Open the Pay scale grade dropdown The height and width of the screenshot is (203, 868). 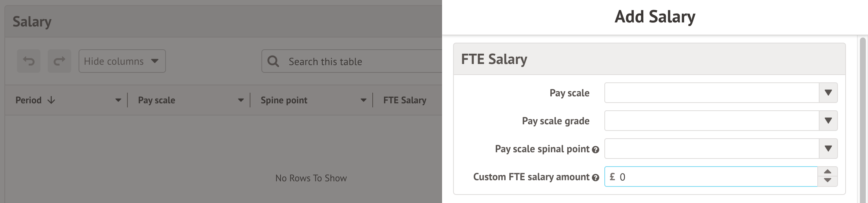click(828, 121)
